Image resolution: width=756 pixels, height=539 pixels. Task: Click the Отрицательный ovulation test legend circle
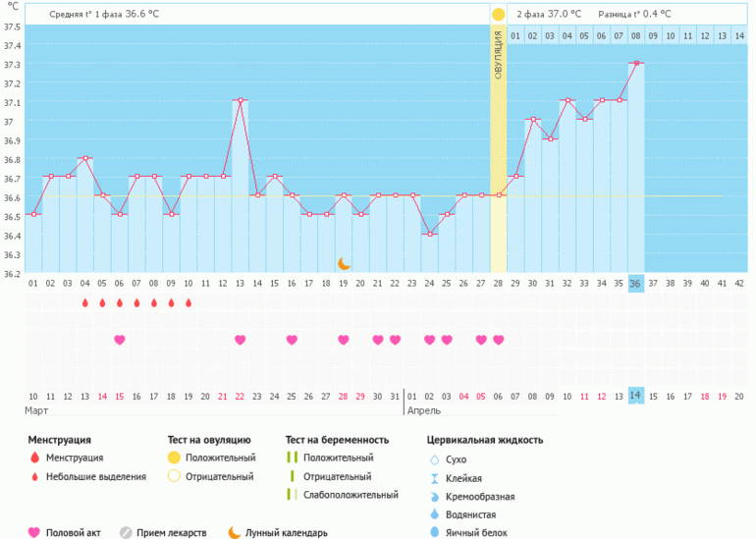[x=174, y=476]
